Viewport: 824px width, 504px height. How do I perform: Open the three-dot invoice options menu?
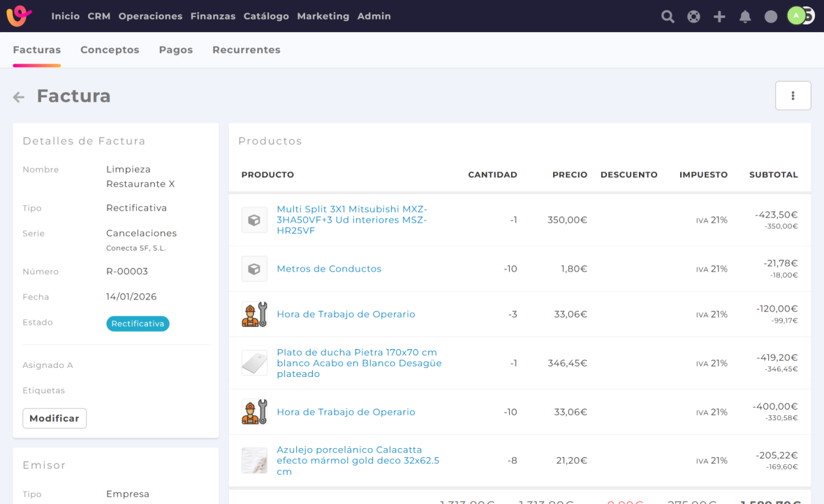(x=793, y=96)
